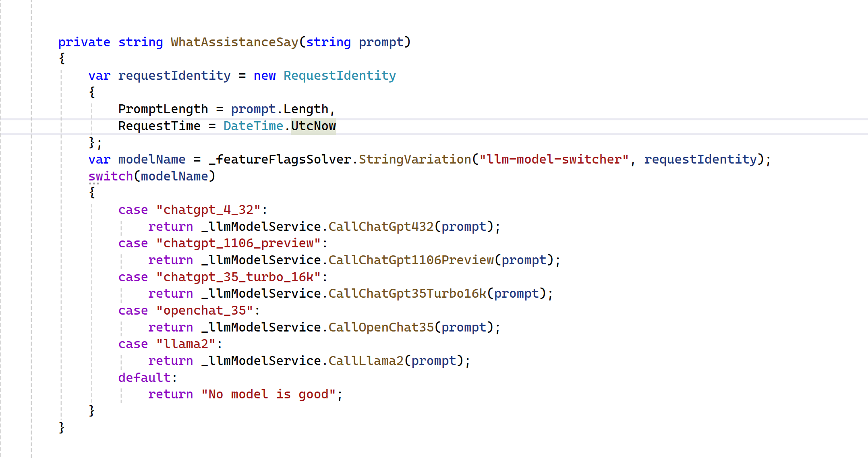The image size is (868, 458).
Task: Click the requestIdentity variable declaration
Action: coord(174,76)
